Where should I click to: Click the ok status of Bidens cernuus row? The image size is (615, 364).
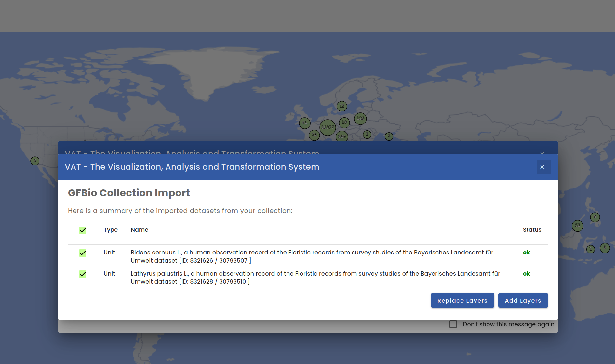tap(527, 253)
